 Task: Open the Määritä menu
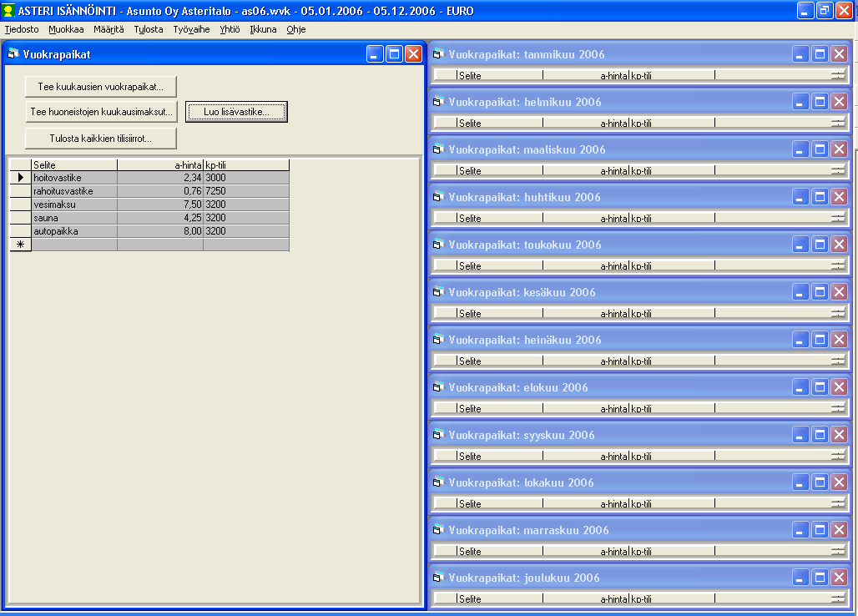click(x=109, y=29)
